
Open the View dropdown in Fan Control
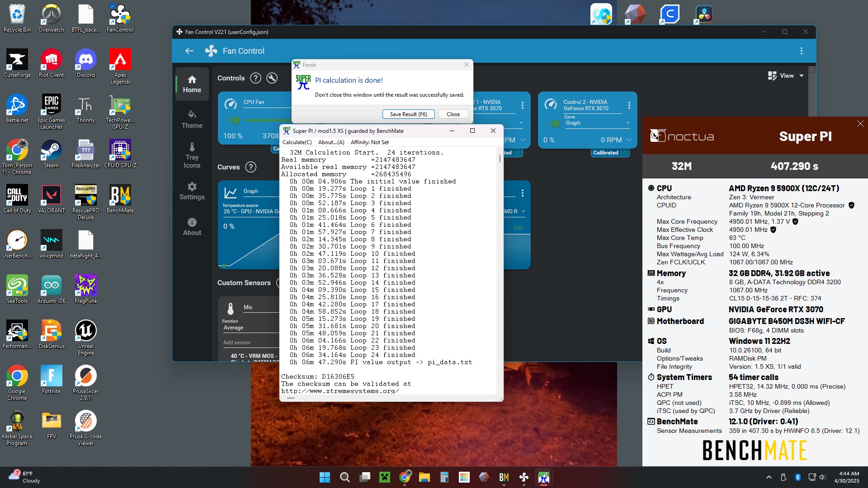[x=786, y=76]
